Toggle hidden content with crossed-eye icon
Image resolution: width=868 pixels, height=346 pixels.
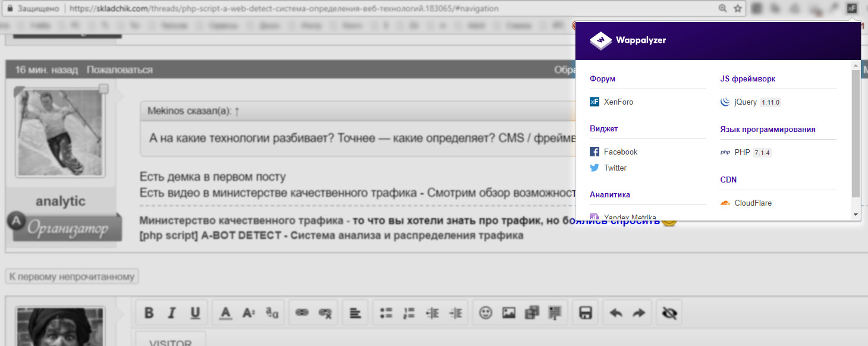click(669, 313)
